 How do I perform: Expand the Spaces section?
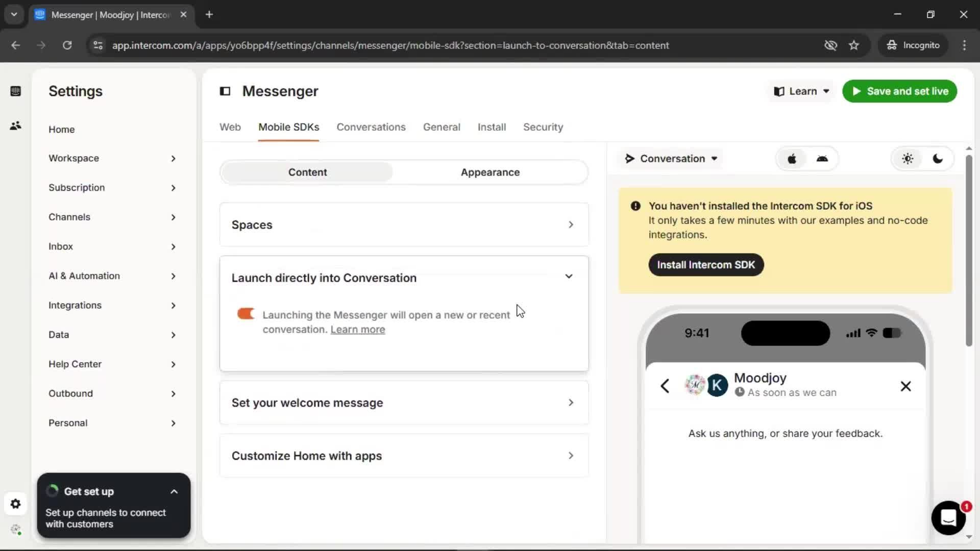coord(404,225)
